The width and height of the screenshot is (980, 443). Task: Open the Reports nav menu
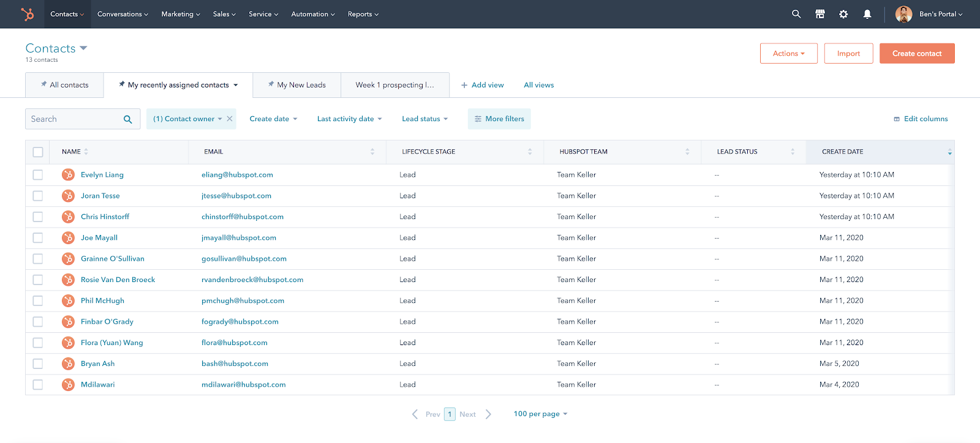(x=363, y=14)
